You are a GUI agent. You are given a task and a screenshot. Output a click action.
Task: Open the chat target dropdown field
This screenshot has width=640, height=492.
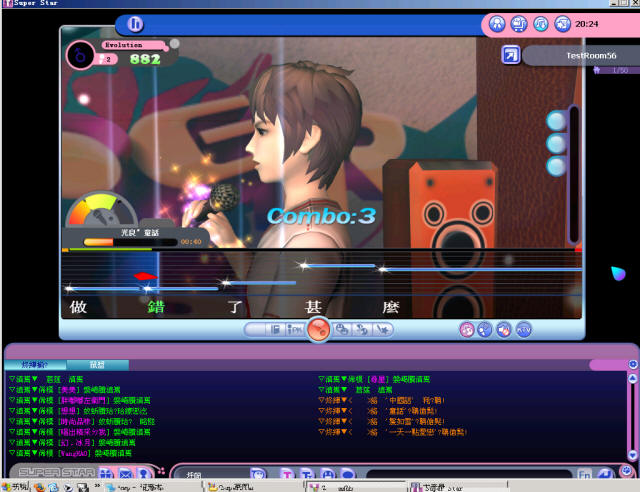pyautogui.click(x=214, y=474)
